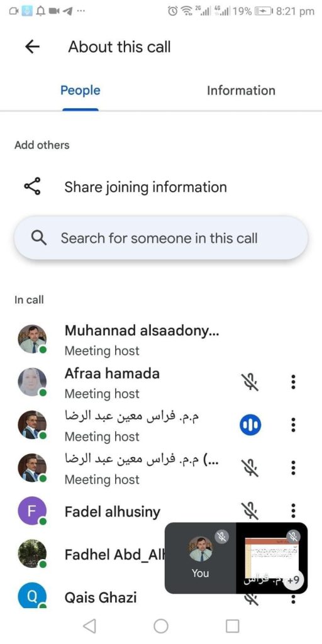Image resolution: width=322 pixels, height=644 pixels.
Task: Switch to the Information tab
Action: 241,91
